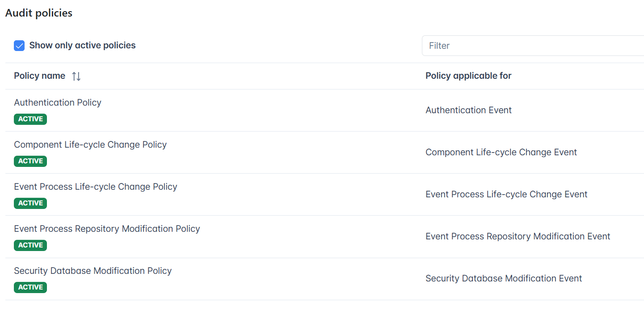644x315 pixels.
Task: Click ACTIVE badge under Component Life-cycle Change Policy
Action: point(30,161)
